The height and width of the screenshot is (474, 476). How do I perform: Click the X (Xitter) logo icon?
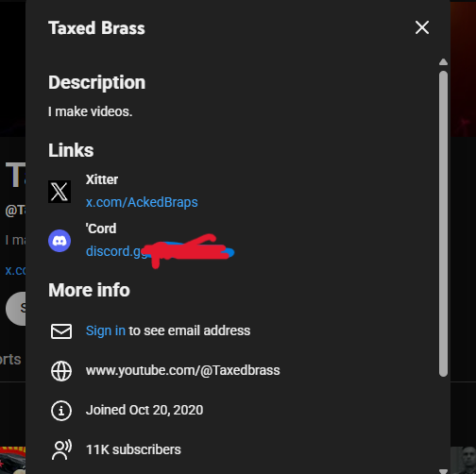(59, 192)
